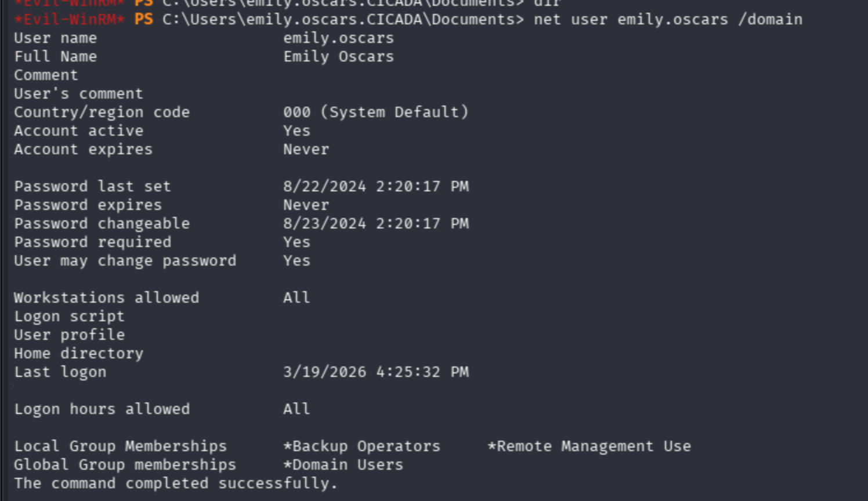The width and height of the screenshot is (868, 501).
Task: Click the 'Backup Operators' group entry
Action: (x=362, y=446)
